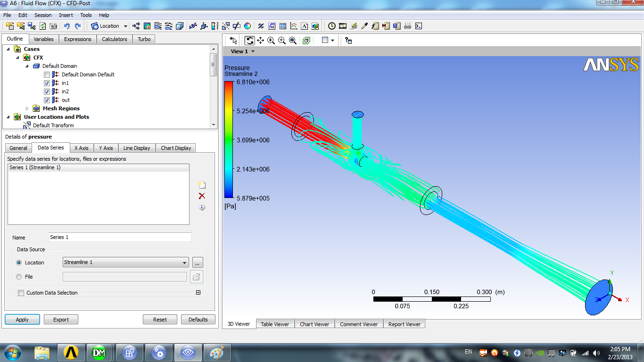Screen dimensions: 644x362
Task: Insert a Streamline from the toolbar
Action: click(x=158, y=26)
